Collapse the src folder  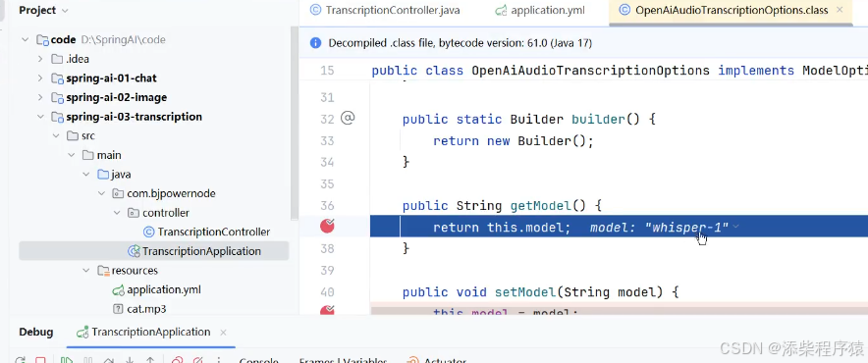click(x=55, y=135)
